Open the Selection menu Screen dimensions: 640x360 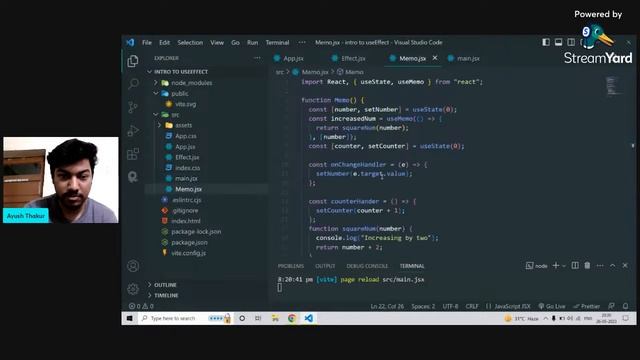click(x=190, y=42)
